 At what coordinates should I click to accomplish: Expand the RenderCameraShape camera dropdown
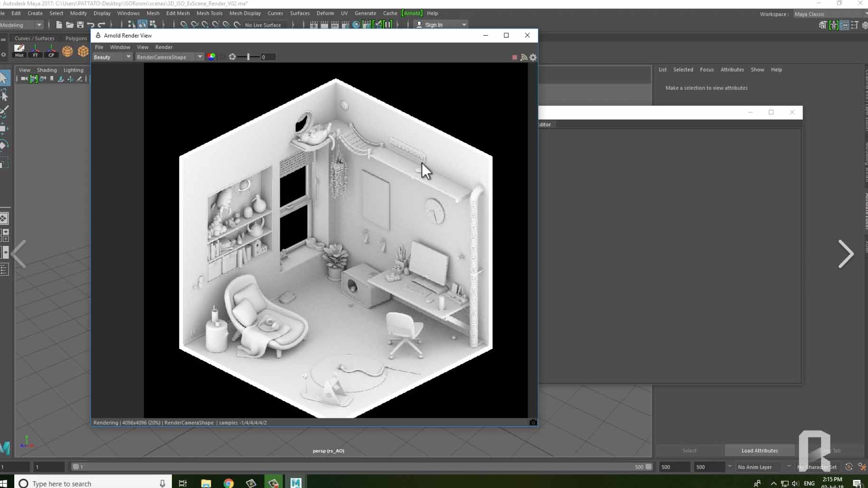coord(169,57)
